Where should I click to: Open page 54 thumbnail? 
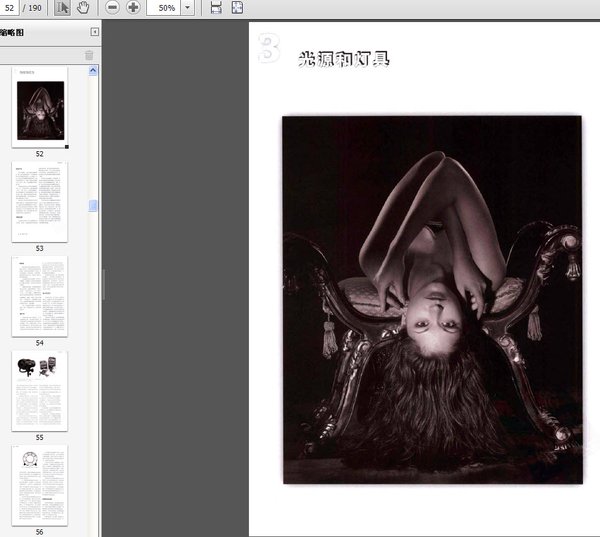coord(40,296)
